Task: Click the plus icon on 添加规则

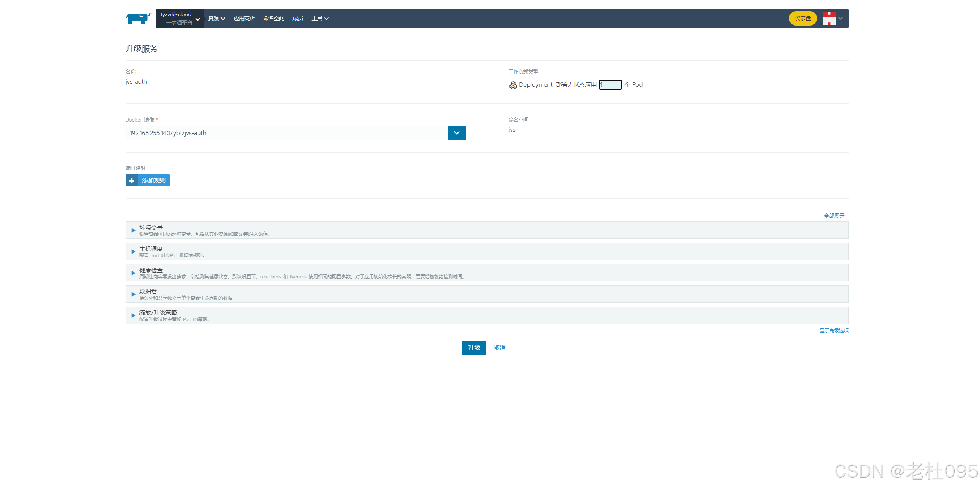Action: [x=132, y=180]
